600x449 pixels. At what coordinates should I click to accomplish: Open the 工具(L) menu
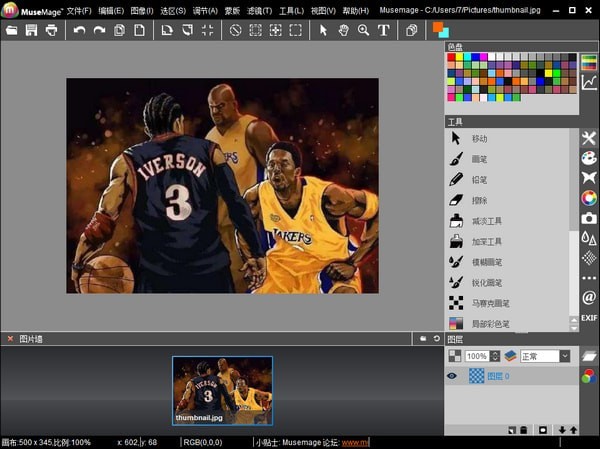point(291,10)
